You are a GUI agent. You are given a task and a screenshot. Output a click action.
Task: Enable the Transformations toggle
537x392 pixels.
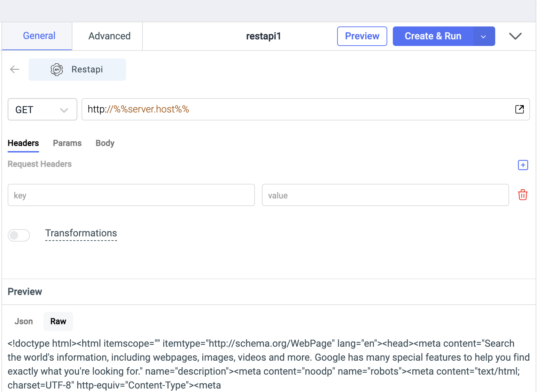tap(19, 235)
